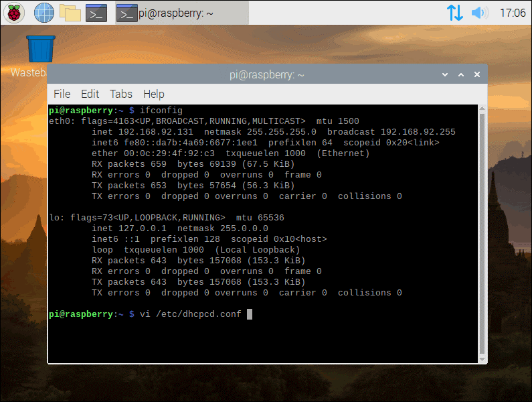
Task: Click the broadcast address 192.168.92.255
Action: [418, 132]
